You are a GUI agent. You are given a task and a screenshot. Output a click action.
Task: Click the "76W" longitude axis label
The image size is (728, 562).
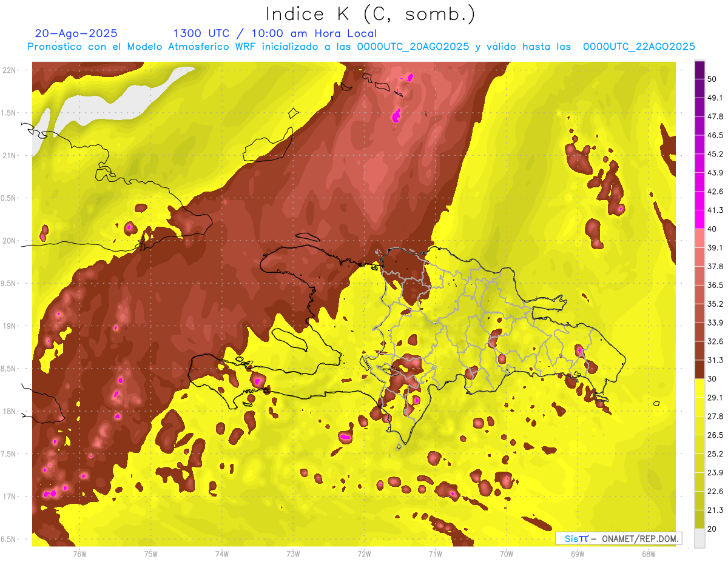tap(79, 554)
